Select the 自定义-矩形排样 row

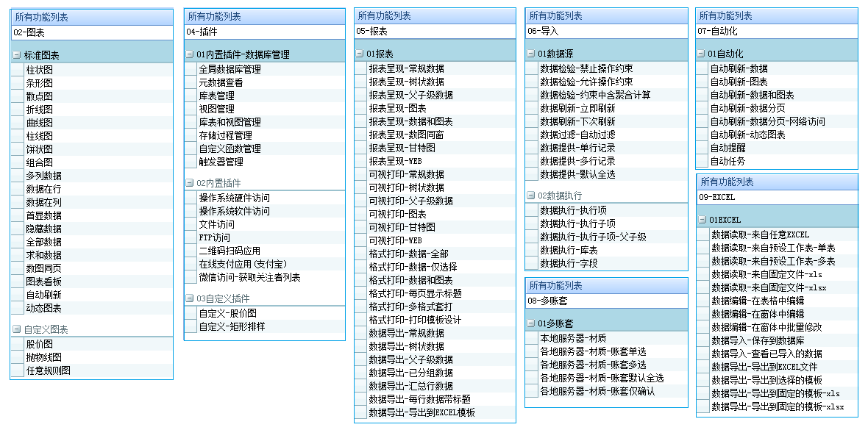tap(265, 326)
